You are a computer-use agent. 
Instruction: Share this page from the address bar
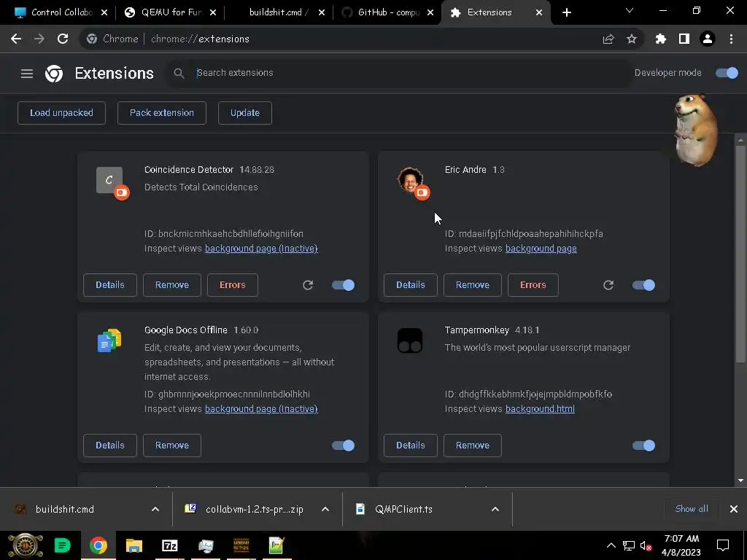(x=608, y=39)
